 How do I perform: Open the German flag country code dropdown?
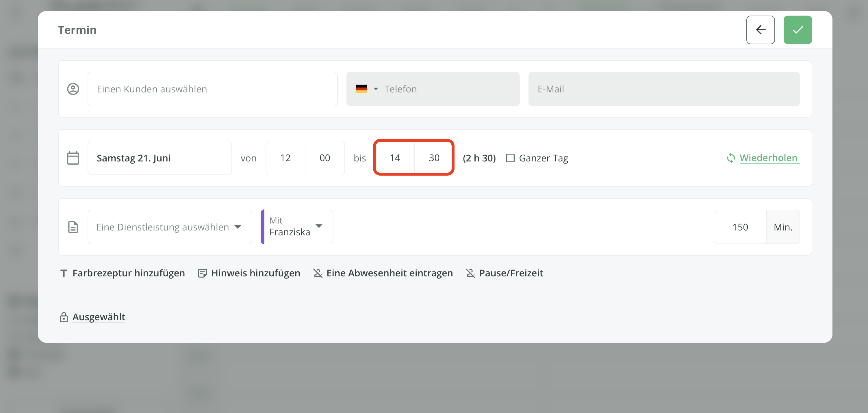click(367, 89)
